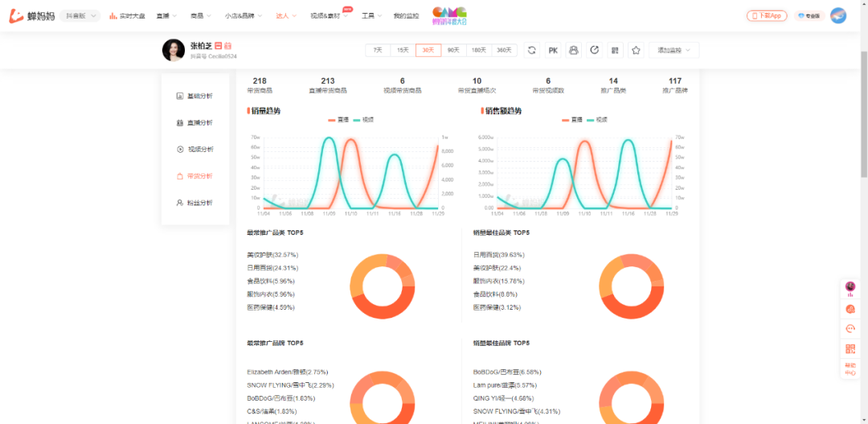Viewport: 868px width, 424px height.
Task: Click 美妆护肤(32.57%) in 最常推广品类 list
Action: point(273,255)
